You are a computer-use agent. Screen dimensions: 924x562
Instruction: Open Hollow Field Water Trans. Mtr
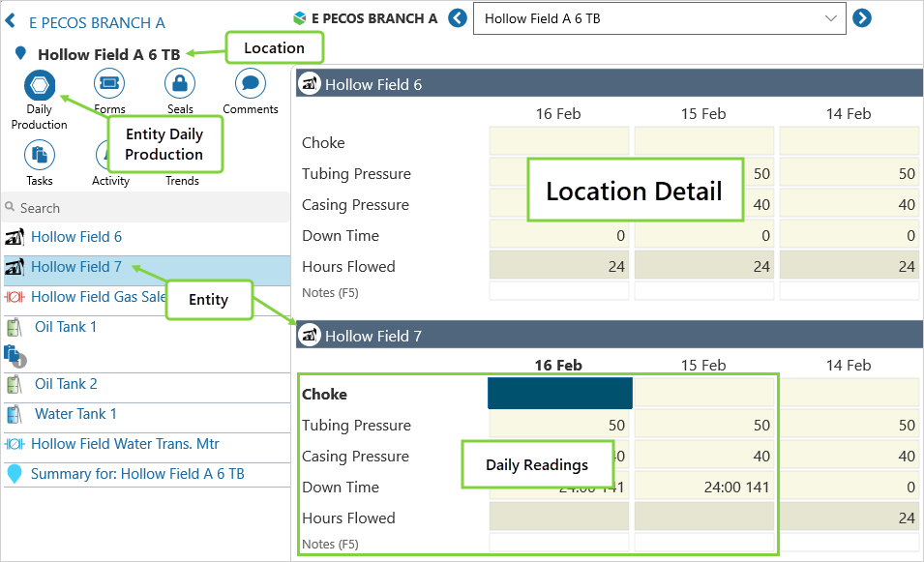tap(125, 444)
